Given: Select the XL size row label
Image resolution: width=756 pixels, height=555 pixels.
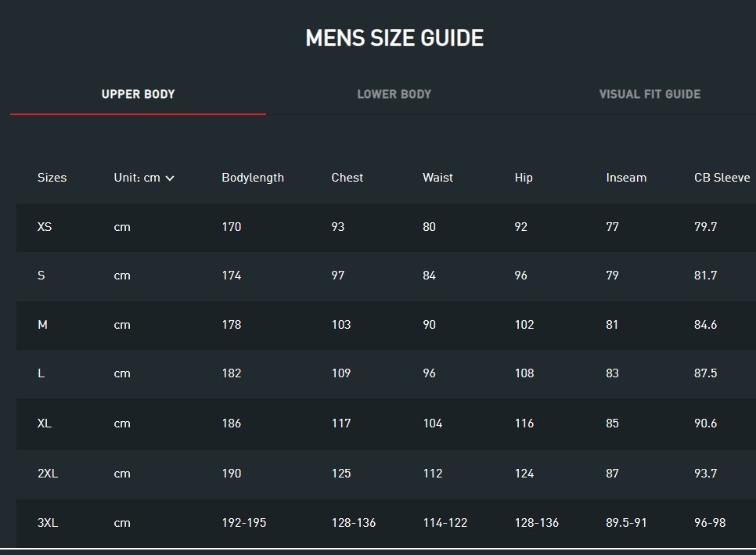Looking at the screenshot, I should click(x=45, y=423).
